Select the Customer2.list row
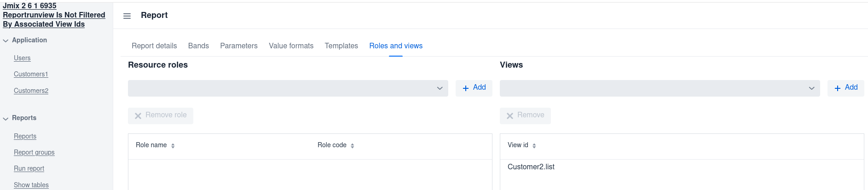Viewport: 868px width, 190px height. click(x=531, y=167)
